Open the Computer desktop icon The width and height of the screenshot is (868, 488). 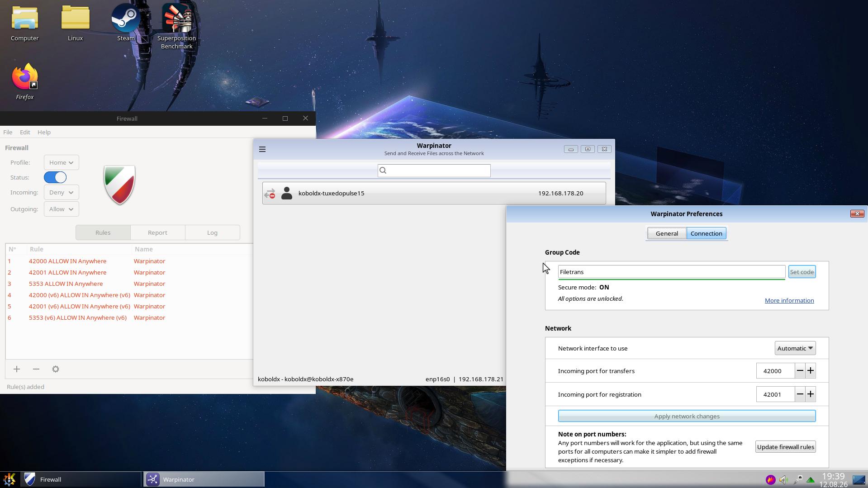pyautogui.click(x=24, y=23)
